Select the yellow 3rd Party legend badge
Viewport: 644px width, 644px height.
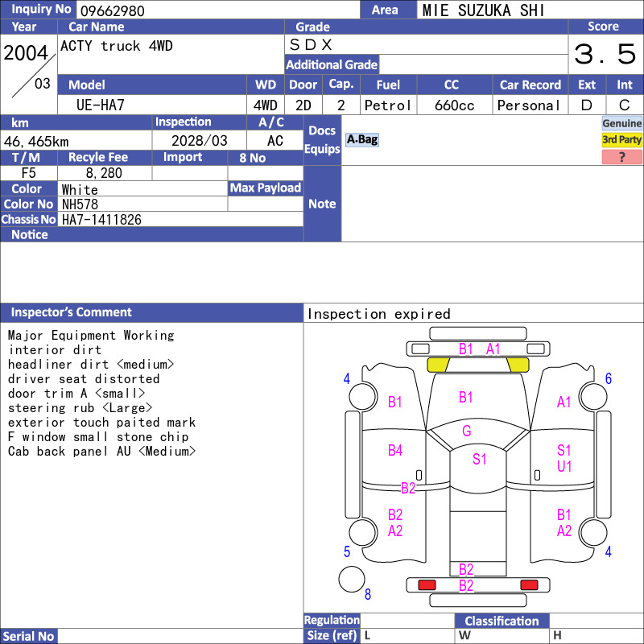pyautogui.click(x=621, y=140)
